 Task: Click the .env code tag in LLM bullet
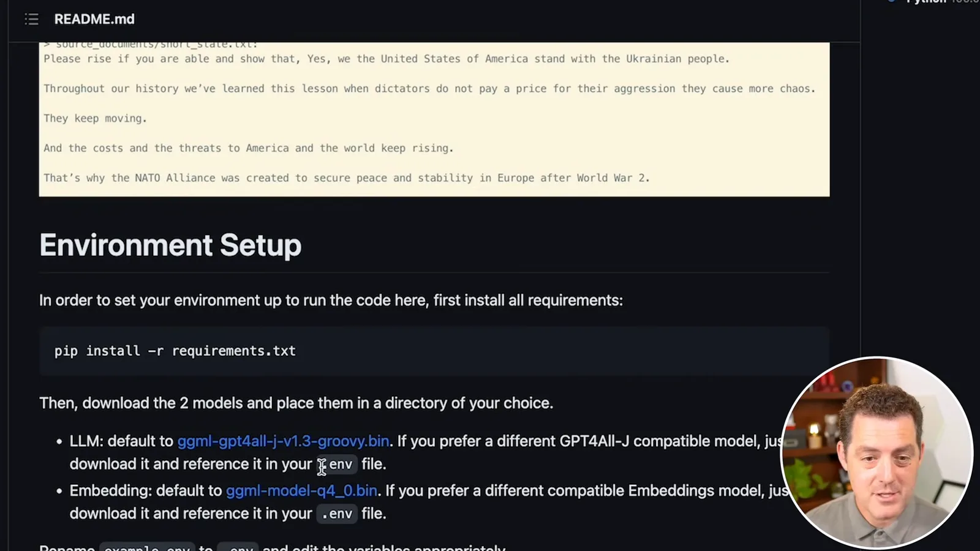click(336, 464)
